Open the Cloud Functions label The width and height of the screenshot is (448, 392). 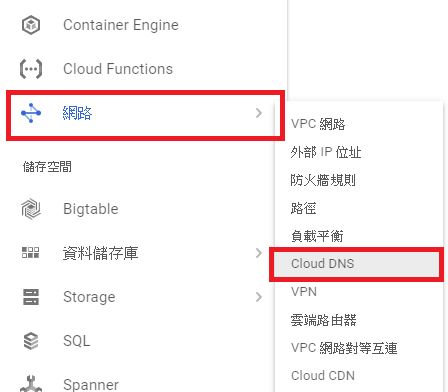pyautogui.click(x=118, y=69)
